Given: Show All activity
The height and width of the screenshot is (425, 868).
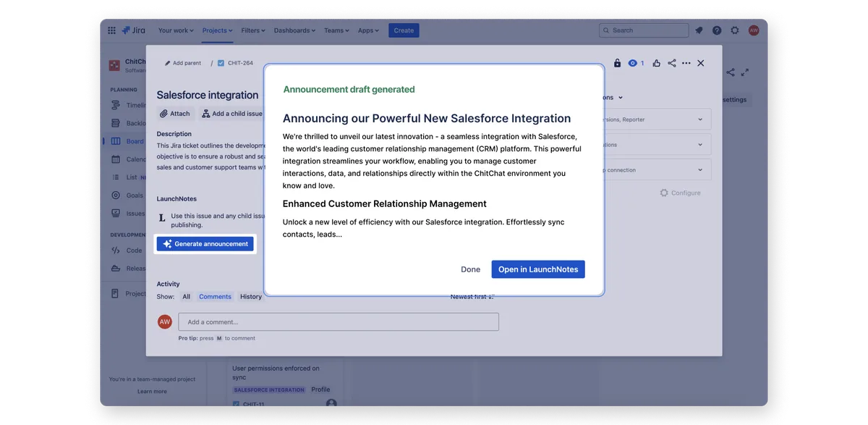Looking at the screenshot, I should click(186, 297).
